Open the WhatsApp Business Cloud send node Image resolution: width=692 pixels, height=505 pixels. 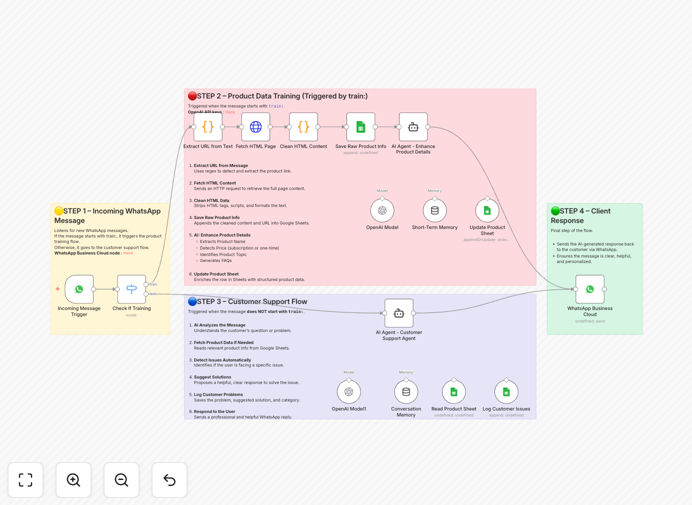pyautogui.click(x=590, y=289)
